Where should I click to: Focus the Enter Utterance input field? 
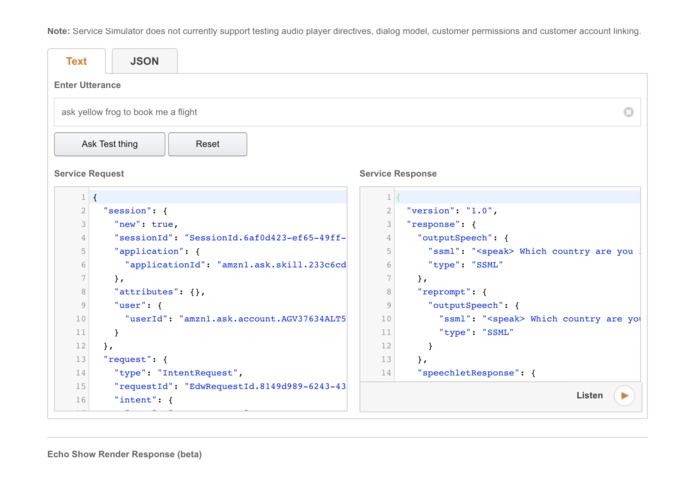(x=347, y=112)
